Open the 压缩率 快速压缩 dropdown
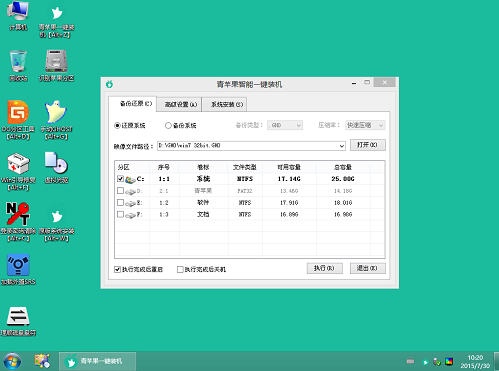499x371 pixels. click(x=365, y=125)
